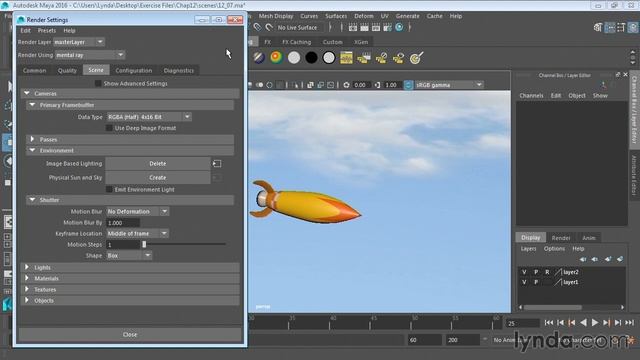Open the Keyframe Location dropdown
This screenshot has width=640, height=360.
pyautogui.click(x=138, y=233)
